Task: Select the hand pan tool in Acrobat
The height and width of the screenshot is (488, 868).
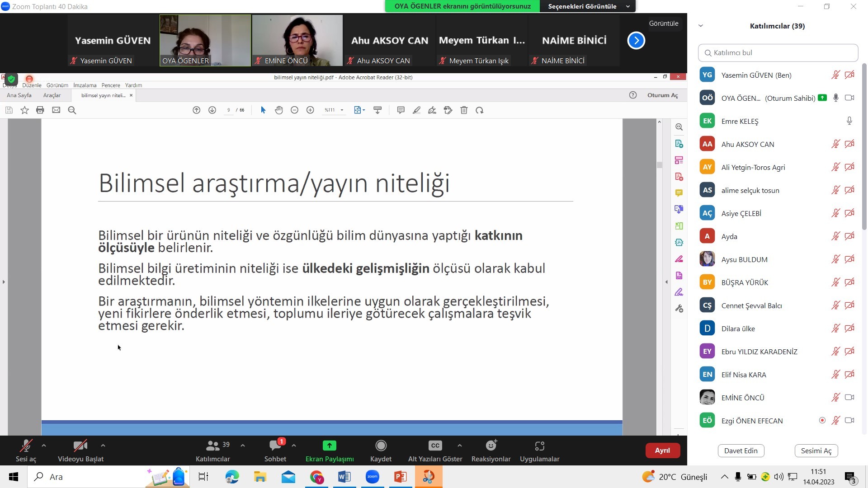Action: (279, 110)
